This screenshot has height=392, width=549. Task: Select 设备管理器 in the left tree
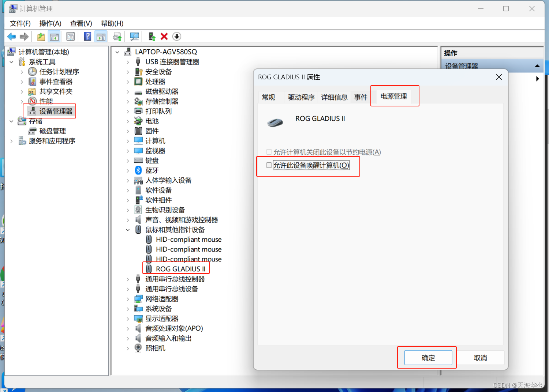click(56, 111)
